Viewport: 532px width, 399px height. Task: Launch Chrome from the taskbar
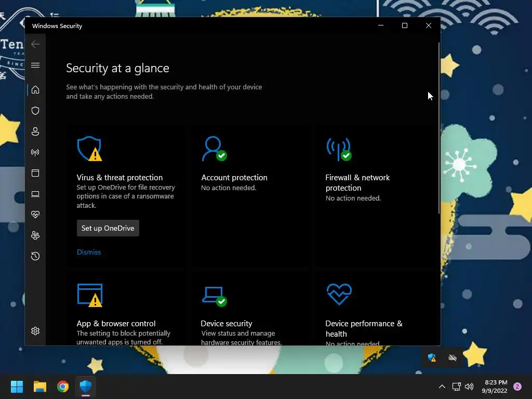[x=63, y=387]
